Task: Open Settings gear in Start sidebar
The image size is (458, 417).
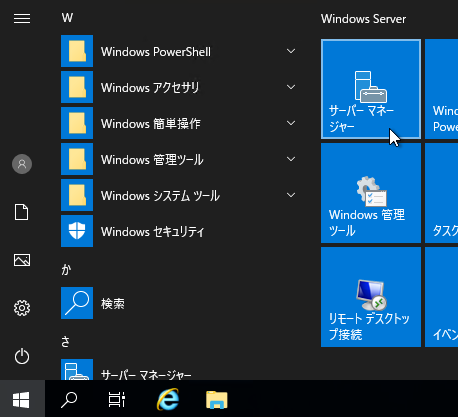Action: tap(22, 308)
